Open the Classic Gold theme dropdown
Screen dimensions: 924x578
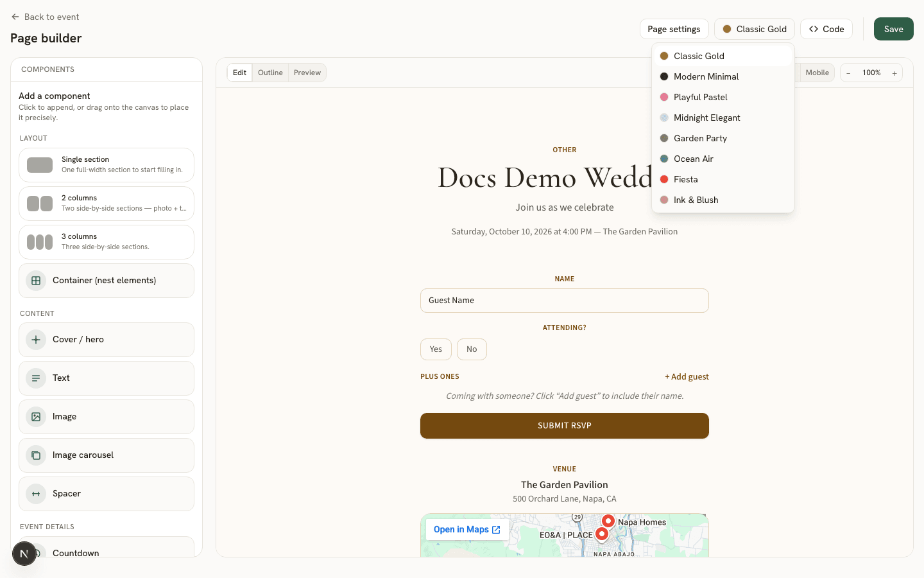(755, 29)
